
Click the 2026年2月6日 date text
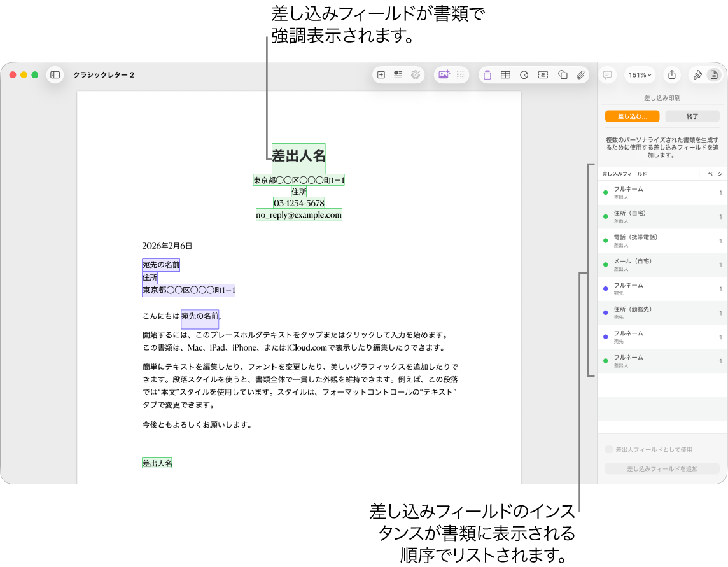point(167,246)
